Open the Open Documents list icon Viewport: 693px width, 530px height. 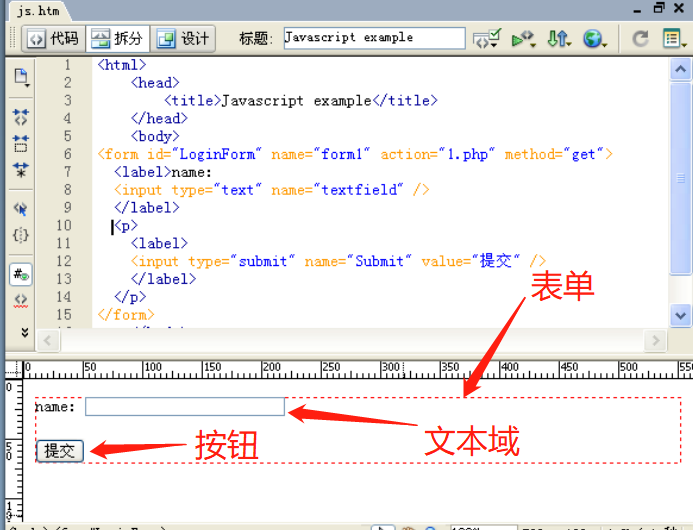pos(21,77)
